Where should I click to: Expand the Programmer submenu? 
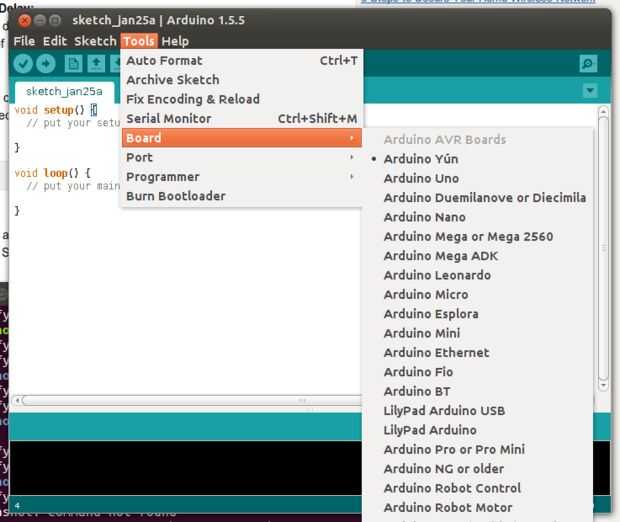(242, 177)
